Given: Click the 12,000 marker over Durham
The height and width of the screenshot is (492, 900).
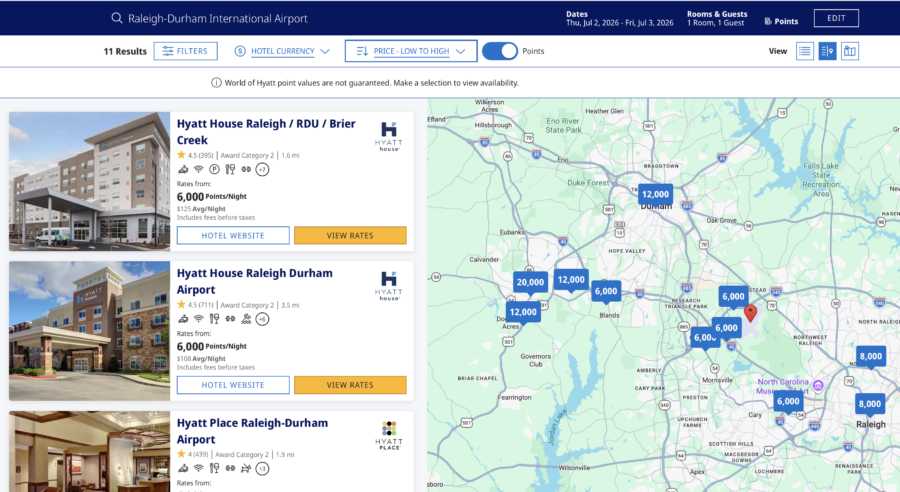Looking at the screenshot, I should pos(655,195).
